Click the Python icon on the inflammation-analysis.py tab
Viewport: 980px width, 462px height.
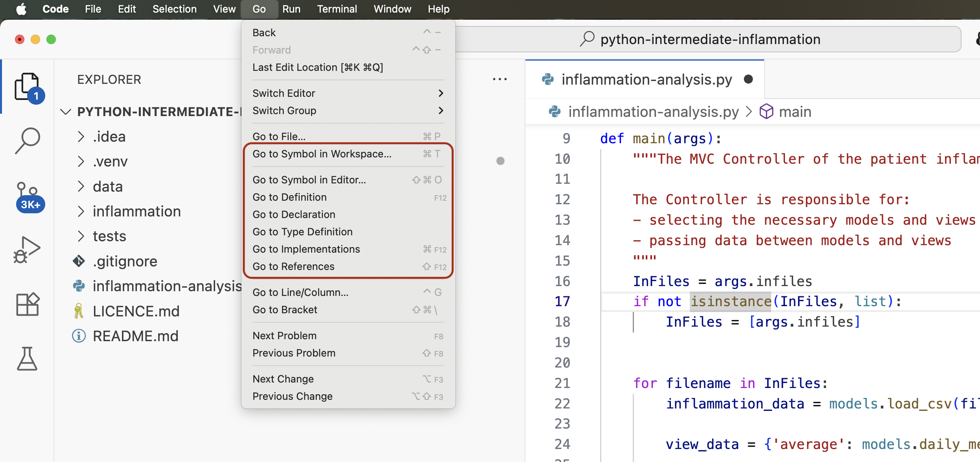click(548, 79)
